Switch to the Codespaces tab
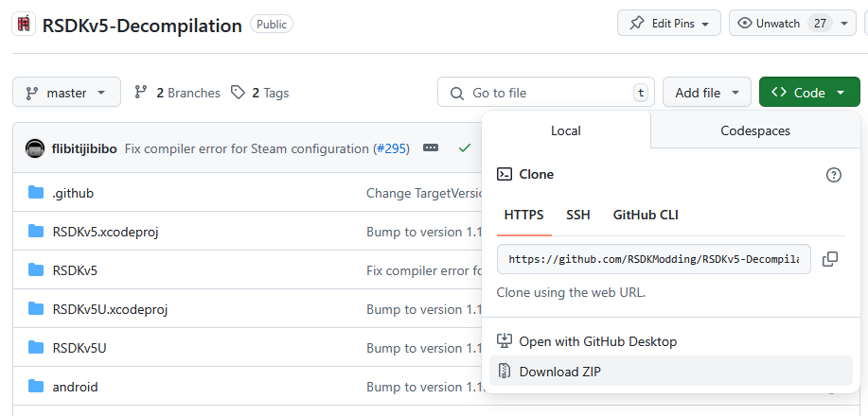Image resolution: width=868 pixels, height=416 pixels. tap(755, 130)
